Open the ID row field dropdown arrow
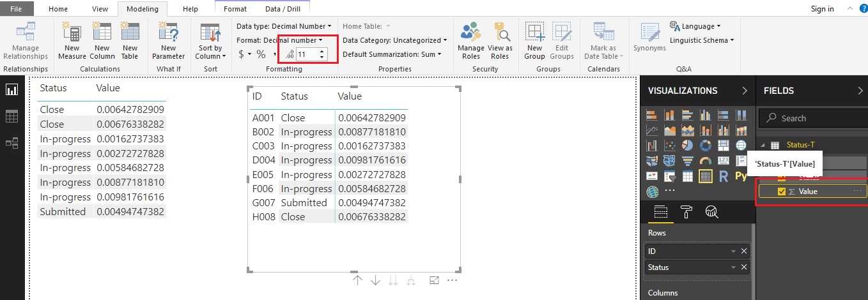 (734, 251)
